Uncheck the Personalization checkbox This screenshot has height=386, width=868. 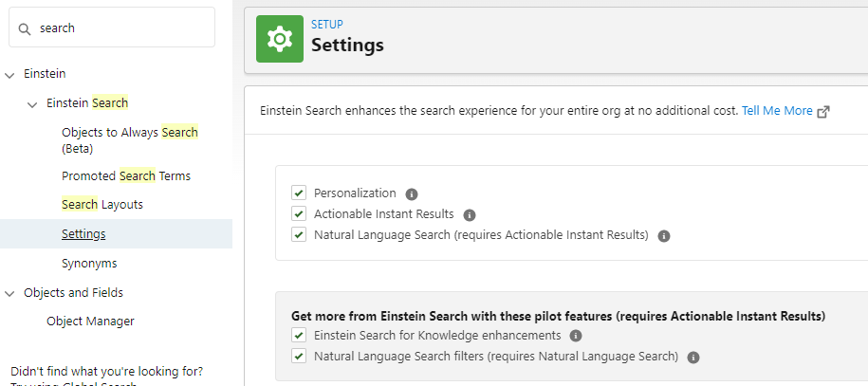(299, 193)
